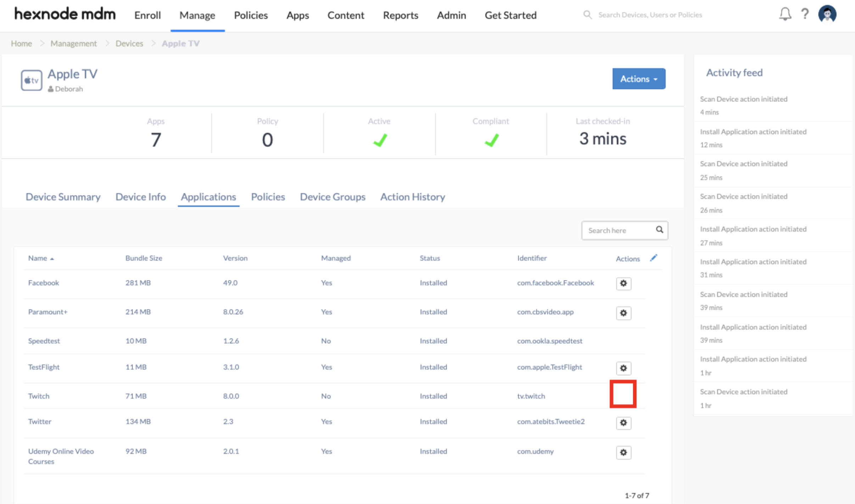Open gear actions for Twitter app
855x504 pixels.
pyautogui.click(x=624, y=422)
